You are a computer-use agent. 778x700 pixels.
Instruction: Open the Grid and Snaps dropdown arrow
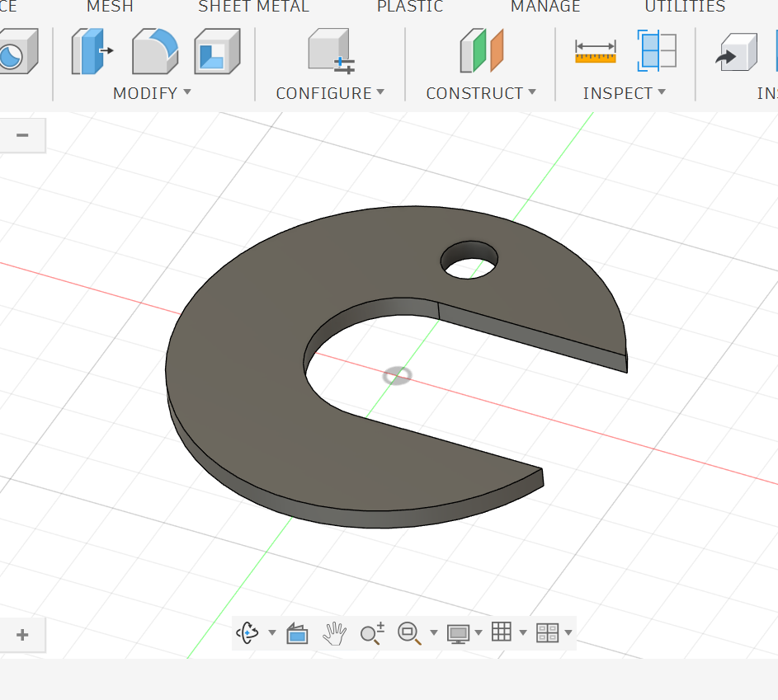pyautogui.click(x=523, y=632)
